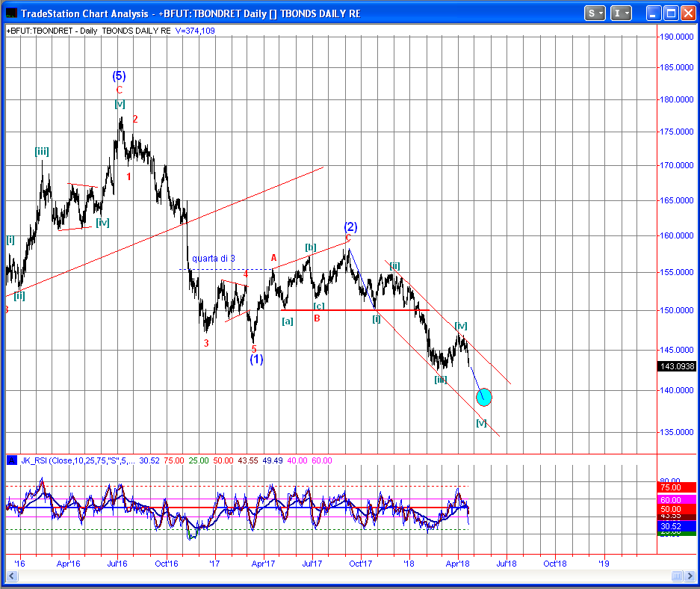Select the blue (5) wave label
Viewport: 700px width, 589px height.
[x=119, y=76]
